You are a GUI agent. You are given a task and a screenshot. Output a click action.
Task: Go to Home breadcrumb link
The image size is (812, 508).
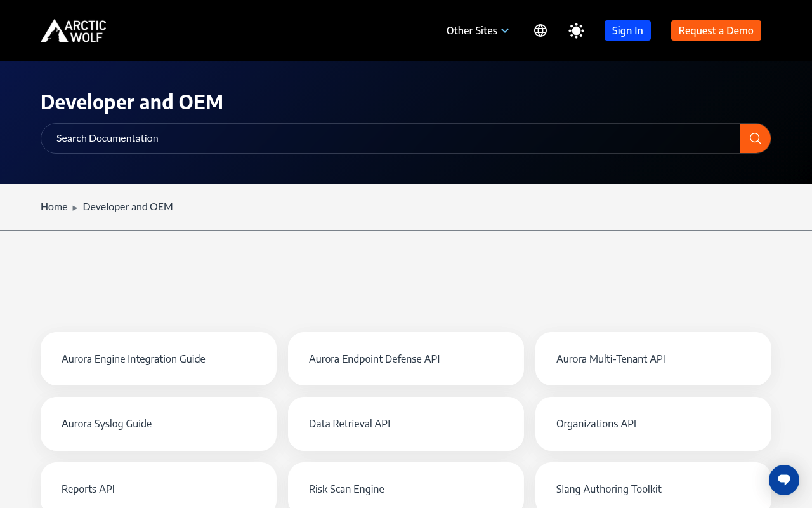pyautogui.click(x=54, y=206)
